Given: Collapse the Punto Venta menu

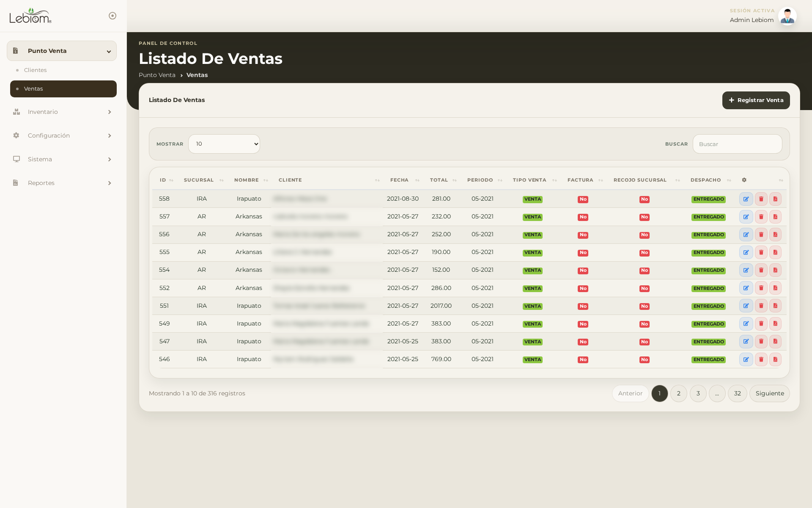Looking at the screenshot, I should pyautogui.click(x=62, y=51).
